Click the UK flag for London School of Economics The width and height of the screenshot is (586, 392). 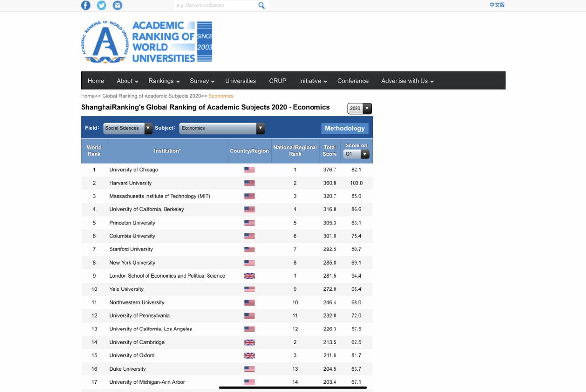pyautogui.click(x=250, y=276)
